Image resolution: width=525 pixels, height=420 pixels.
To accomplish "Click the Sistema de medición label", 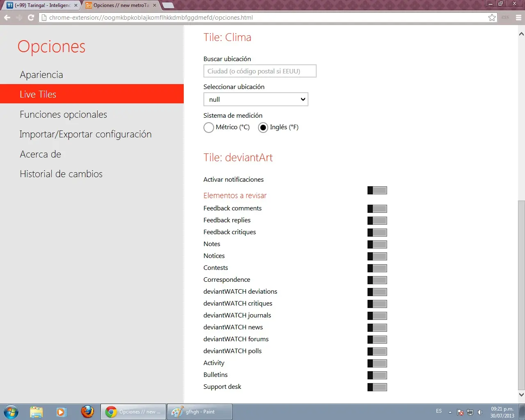I will pos(233,116).
